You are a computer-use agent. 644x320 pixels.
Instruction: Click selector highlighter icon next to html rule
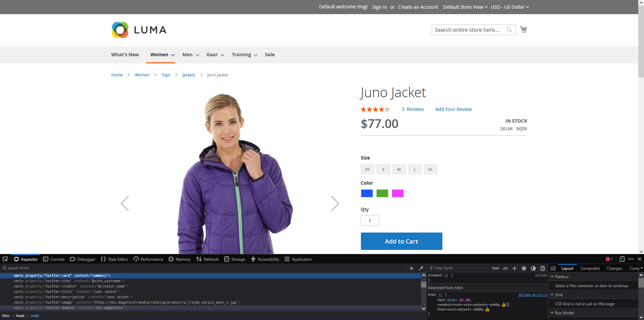pyautogui.click(x=440, y=295)
